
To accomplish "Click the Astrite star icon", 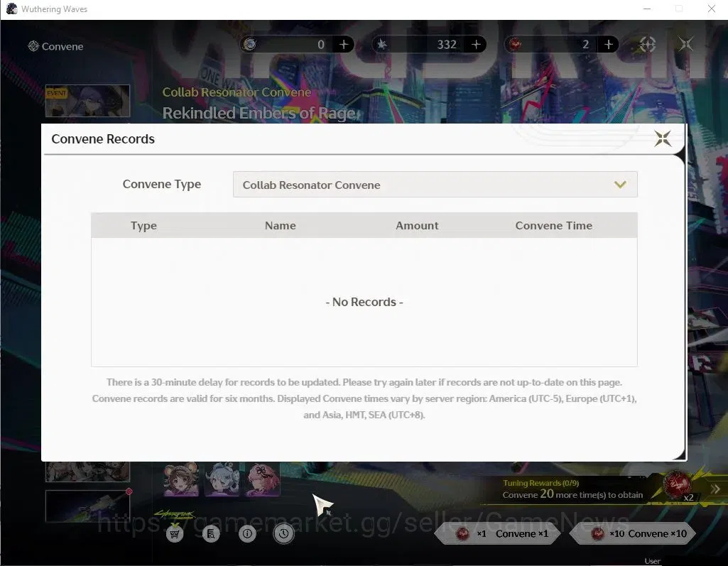I will [381, 45].
